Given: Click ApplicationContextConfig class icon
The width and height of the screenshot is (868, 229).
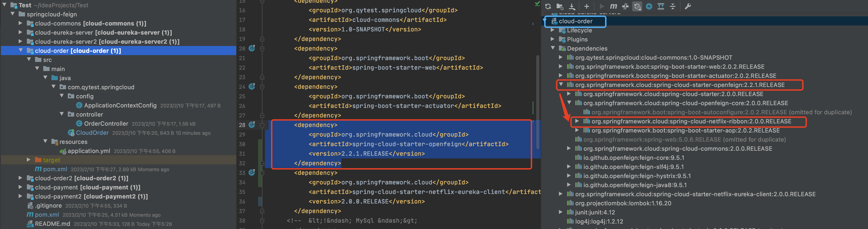Looking at the screenshot, I should click(79, 105).
